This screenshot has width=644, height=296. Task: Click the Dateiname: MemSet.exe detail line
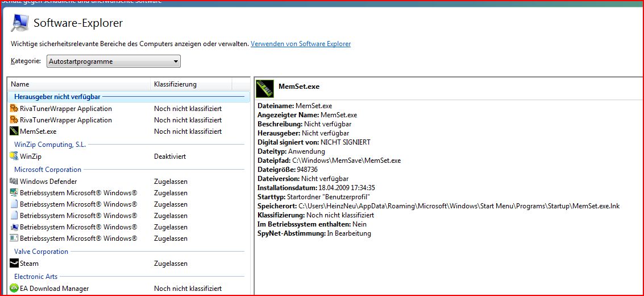[x=295, y=106]
